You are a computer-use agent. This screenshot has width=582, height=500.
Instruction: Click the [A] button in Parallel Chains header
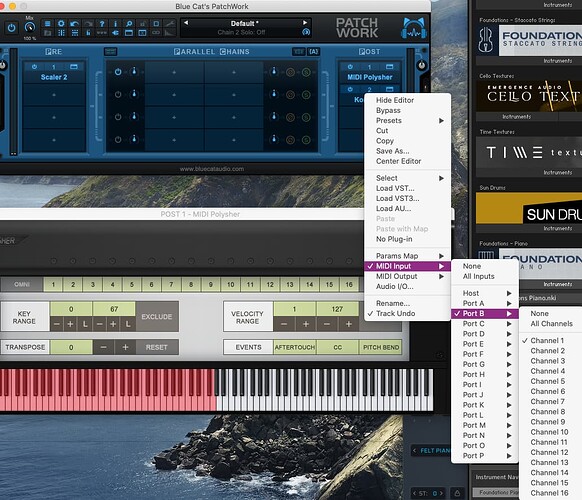pyautogui.click(x=314, y=52)
